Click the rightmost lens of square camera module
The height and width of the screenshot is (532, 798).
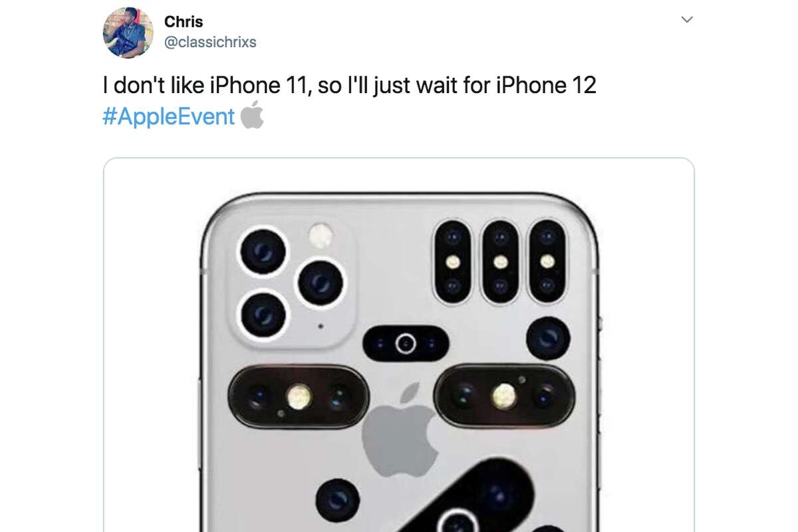pyautogui.click(x=321, y=283)
